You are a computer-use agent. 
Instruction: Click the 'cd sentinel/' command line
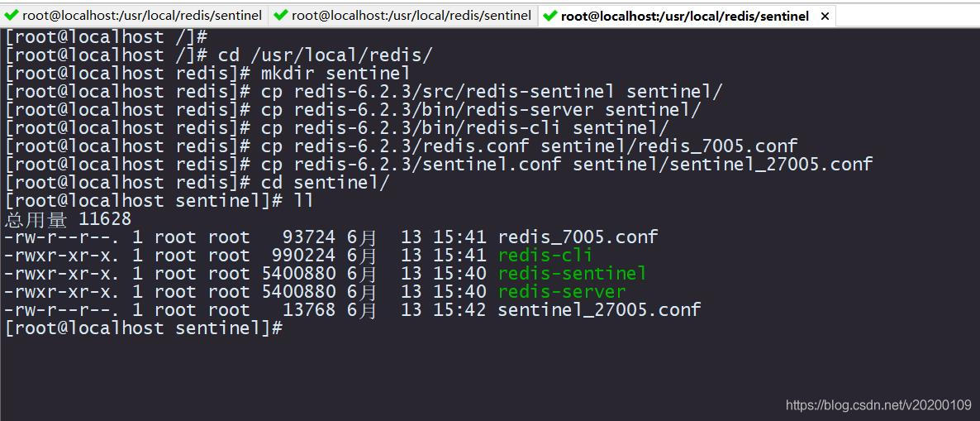325,183
